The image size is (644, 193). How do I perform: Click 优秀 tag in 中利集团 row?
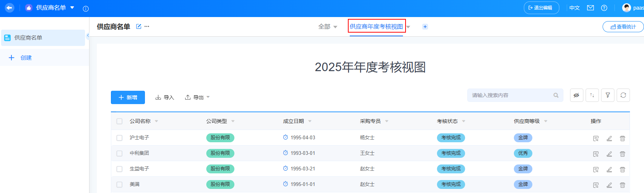[x=523, y=153]
